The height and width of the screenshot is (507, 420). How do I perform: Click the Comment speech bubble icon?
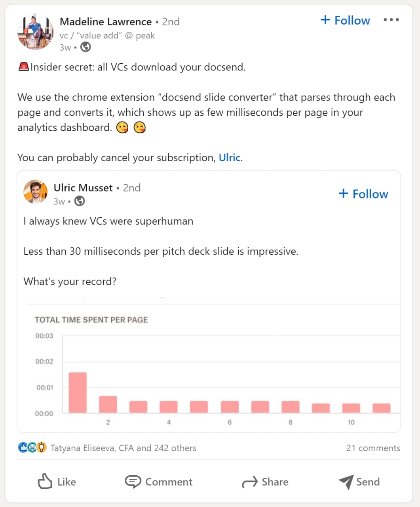click(133, 481)
